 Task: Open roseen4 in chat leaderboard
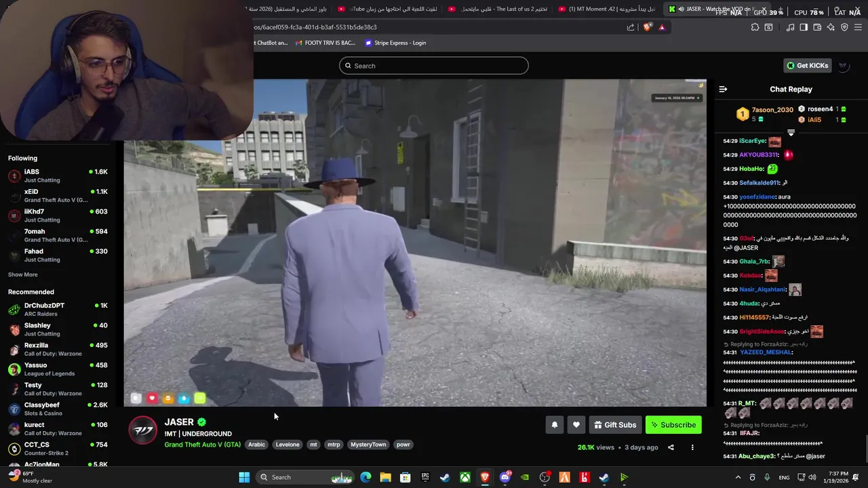tap(820, 109)
